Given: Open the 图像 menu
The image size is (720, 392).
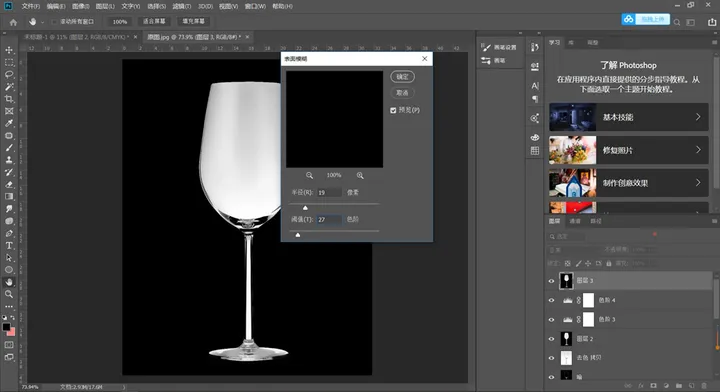Looking at the screenshot, I should (80, 6).
